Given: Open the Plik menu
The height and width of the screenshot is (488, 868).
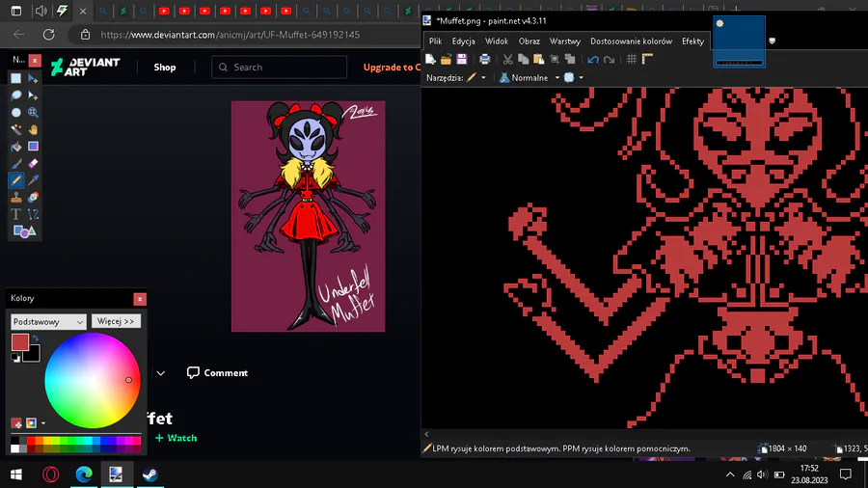Looking at the screenshot, I should pos(435,41).
